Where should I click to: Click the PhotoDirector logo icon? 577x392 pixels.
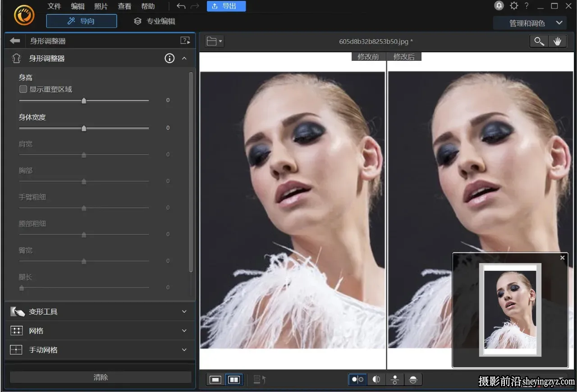click(24, 15)
